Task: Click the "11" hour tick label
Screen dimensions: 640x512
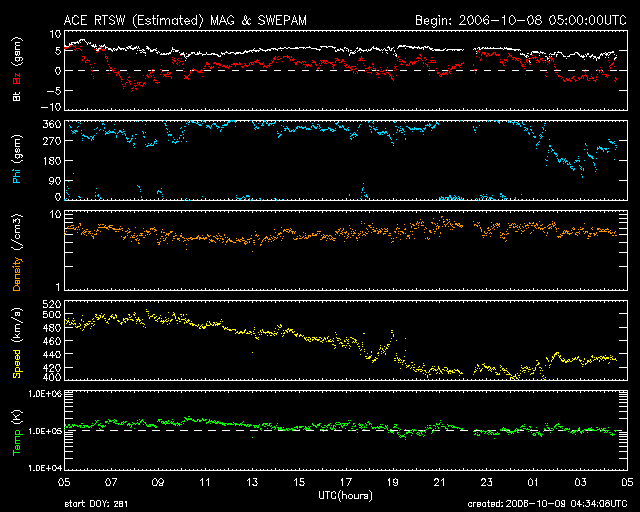Action: coord(205,483)
